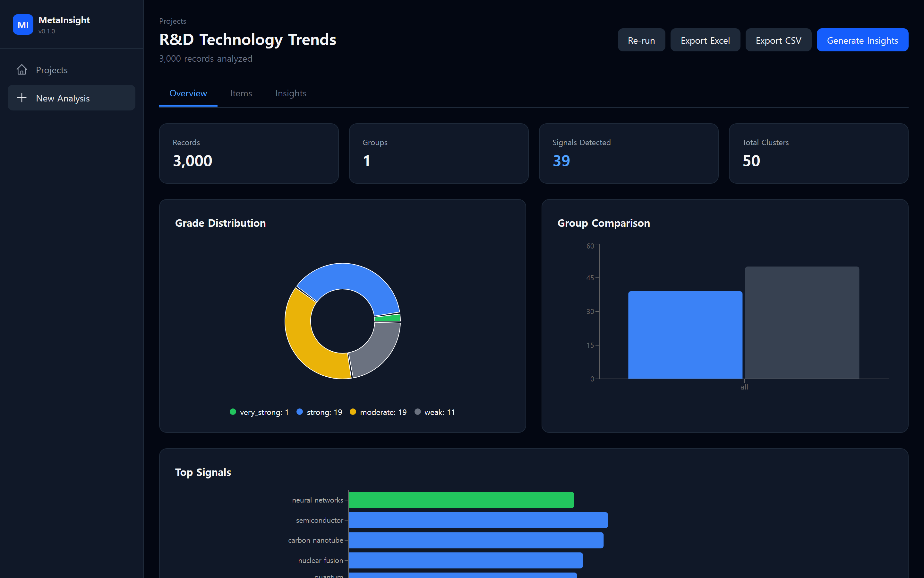Viewport: 924px width, 578px height.
Task: Click the R&D Technology Trends title
Action: pyautogui.click(x=248, y=39)
